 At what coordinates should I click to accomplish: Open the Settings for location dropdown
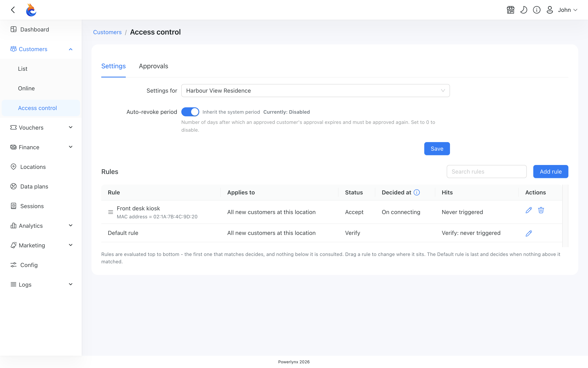(x=315, y=91)
